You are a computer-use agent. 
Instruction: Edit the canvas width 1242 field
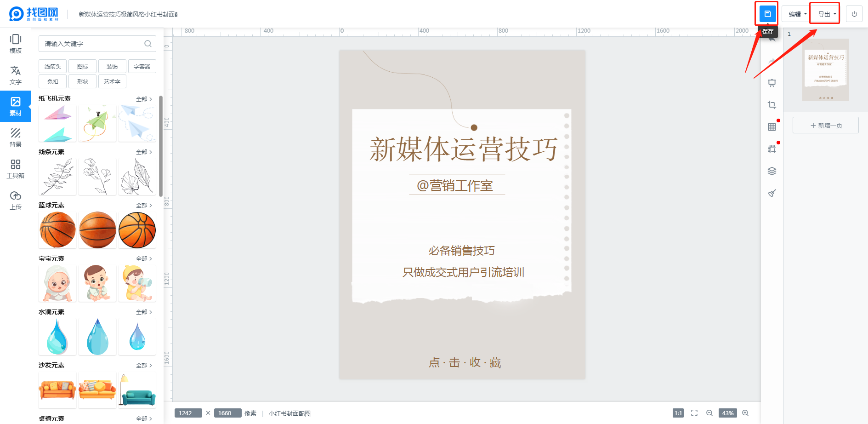[x=188, y=413]
